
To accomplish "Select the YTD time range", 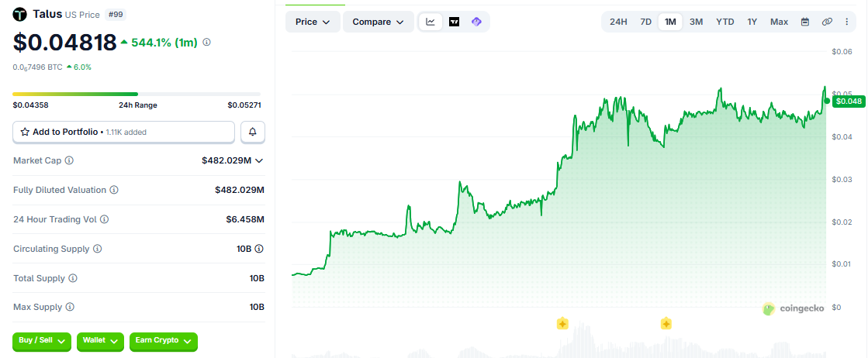I will (x=725, y=22).
